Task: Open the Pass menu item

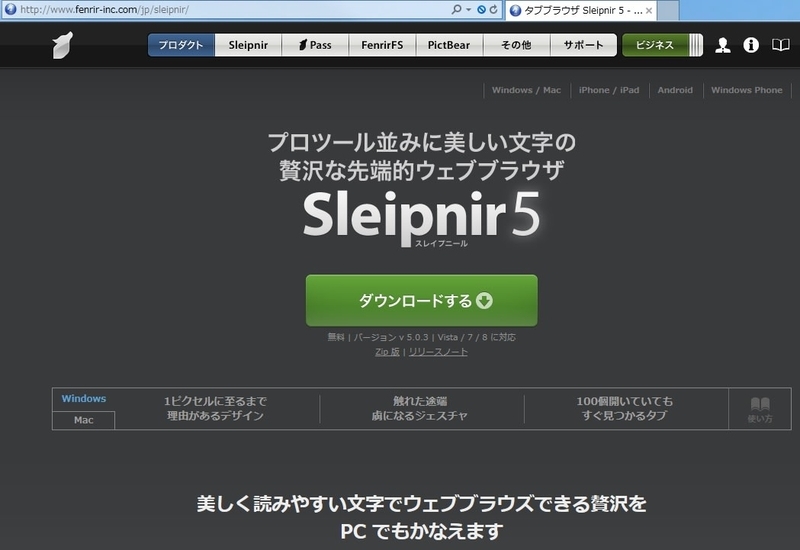Action: pos(315,45)
